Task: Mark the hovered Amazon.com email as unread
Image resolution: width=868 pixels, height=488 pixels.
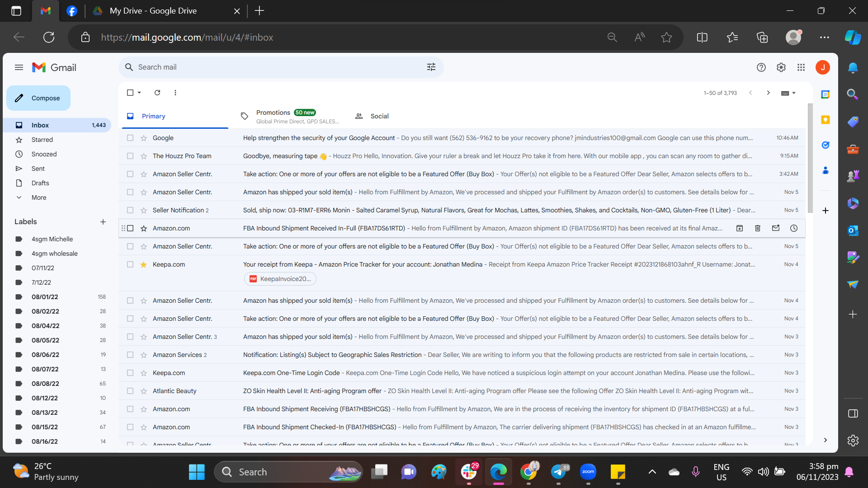Action: click(776, 228)
